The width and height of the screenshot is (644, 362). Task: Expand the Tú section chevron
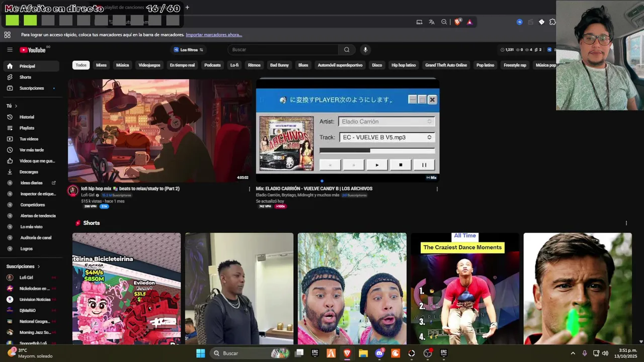[16, 106]
